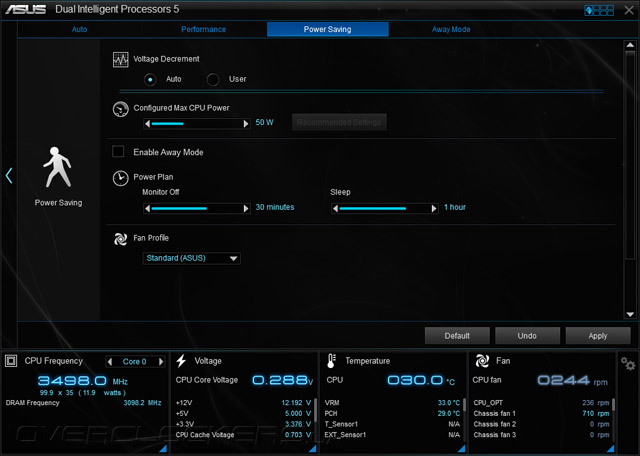Image resolution: width=640 pixels, height=456 pixels.
Task: Click the Power Plan clock icon
Action: point(120,178)
